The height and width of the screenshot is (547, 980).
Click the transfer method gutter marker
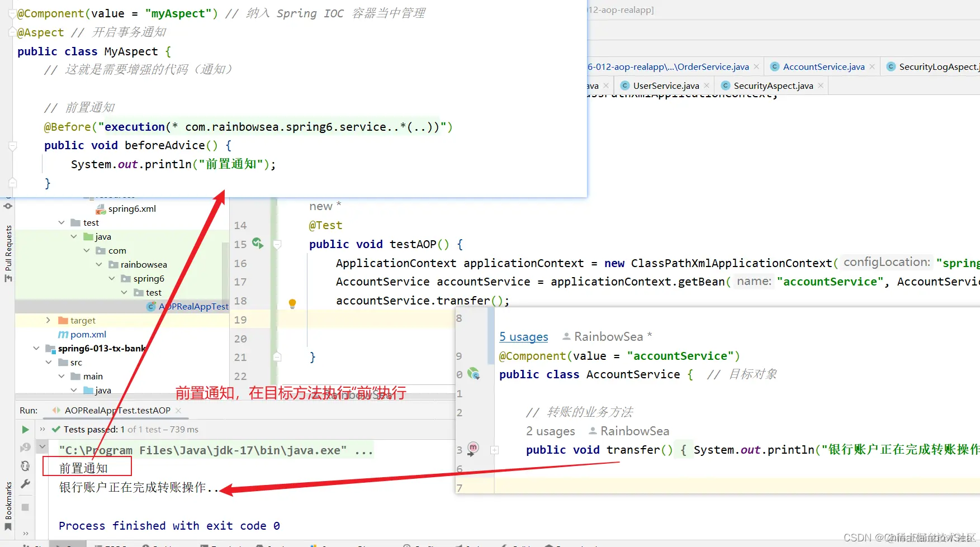473,449
